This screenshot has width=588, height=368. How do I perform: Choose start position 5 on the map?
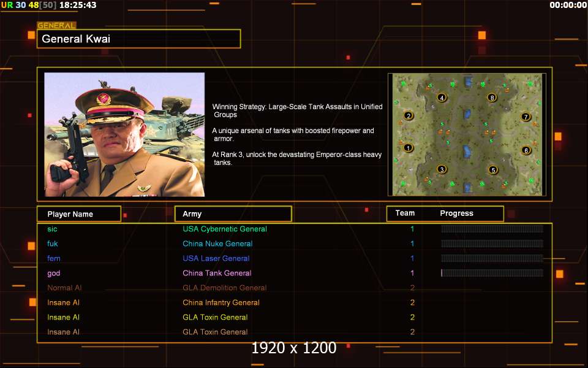493,170
